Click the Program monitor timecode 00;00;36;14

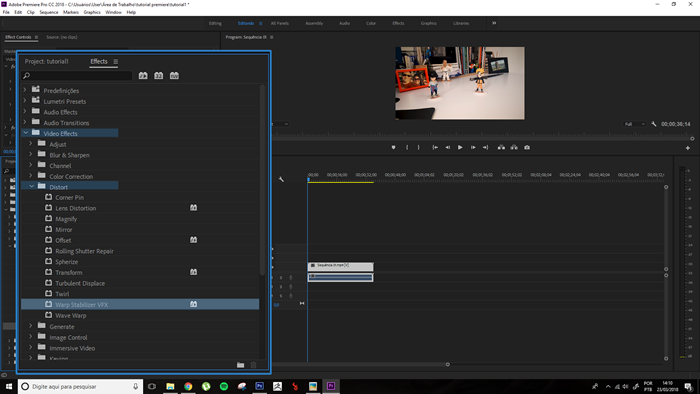(x=675, y=124)
